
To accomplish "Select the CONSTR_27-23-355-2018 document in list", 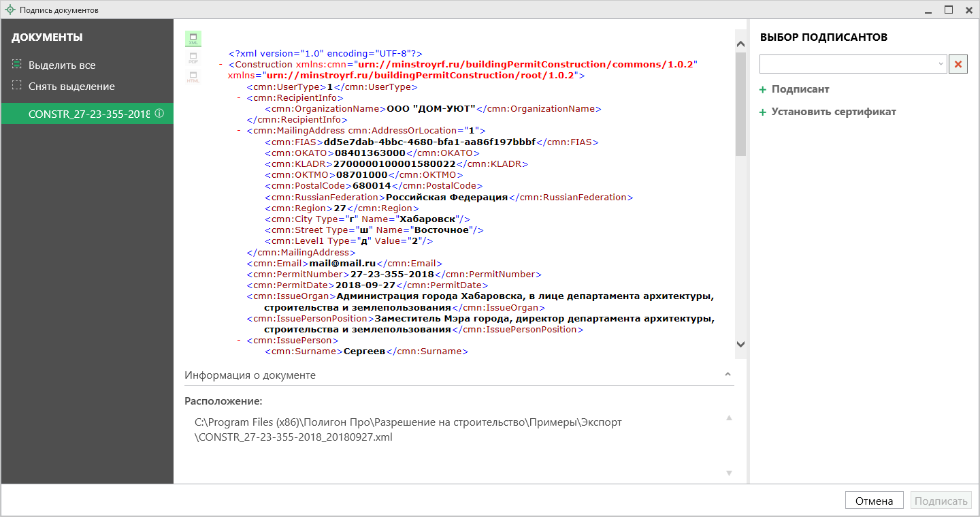I will click(87, 114).
